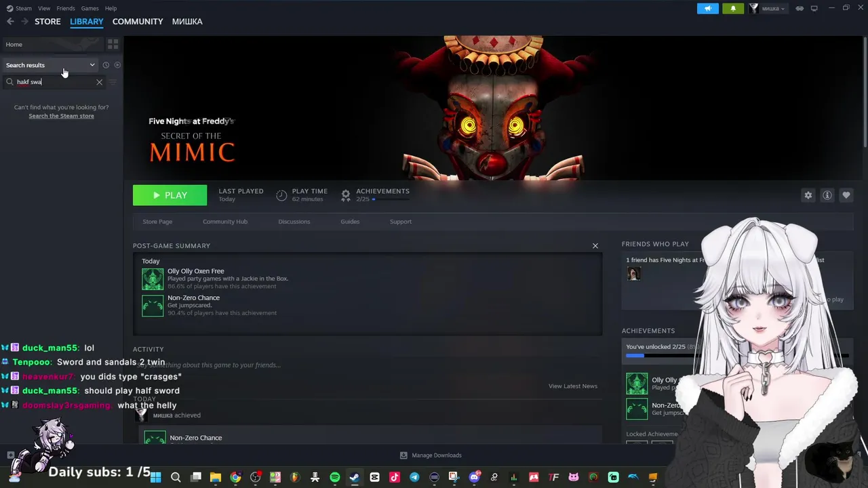Viewport: 868px width, 488px height.
Task: Go forward using the right arrow
Action: (25, 22)
